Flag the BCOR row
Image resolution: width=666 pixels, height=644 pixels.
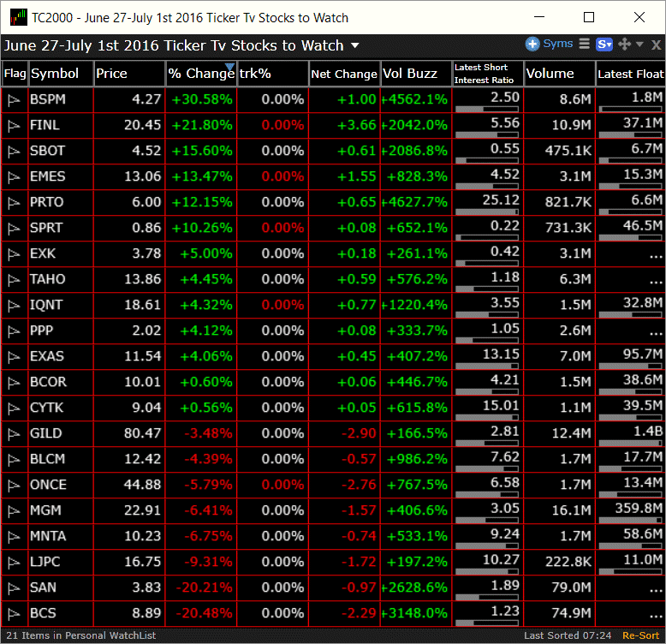tap(14, 383)
